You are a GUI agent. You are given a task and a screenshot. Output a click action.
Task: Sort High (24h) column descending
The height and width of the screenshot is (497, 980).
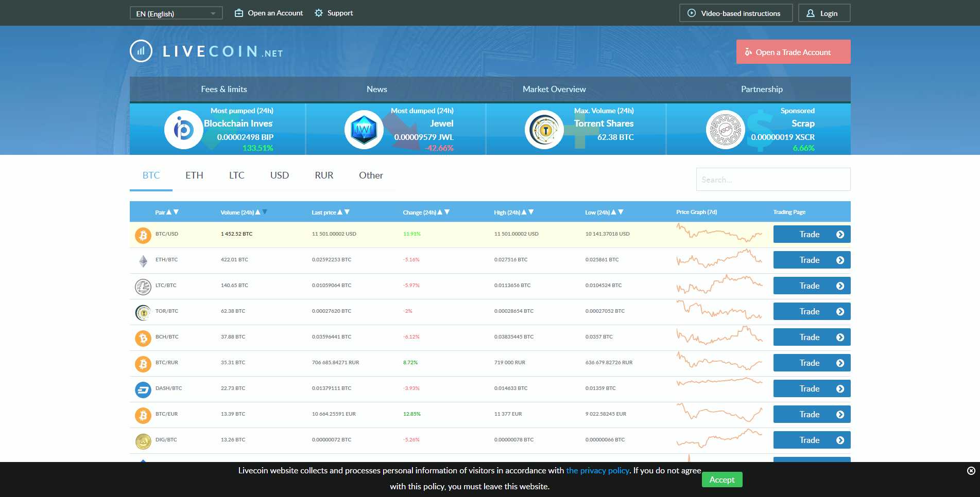pos(531,212)
